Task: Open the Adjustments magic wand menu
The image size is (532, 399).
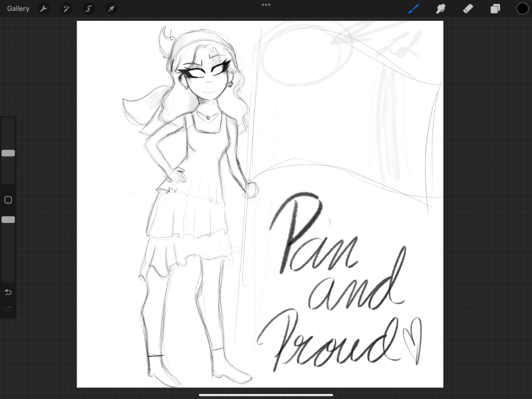Action: pyautogui.click(x=66, y=8)
